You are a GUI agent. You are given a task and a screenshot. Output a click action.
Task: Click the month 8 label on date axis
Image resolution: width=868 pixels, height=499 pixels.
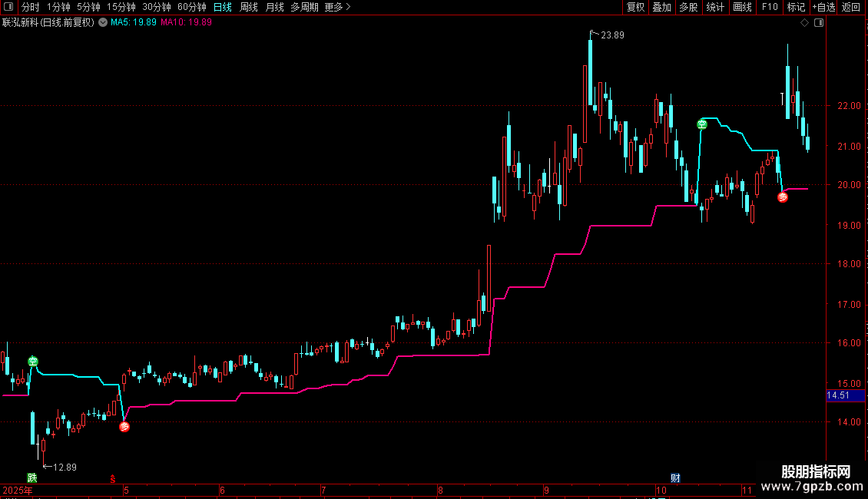[x=441, y=490]
